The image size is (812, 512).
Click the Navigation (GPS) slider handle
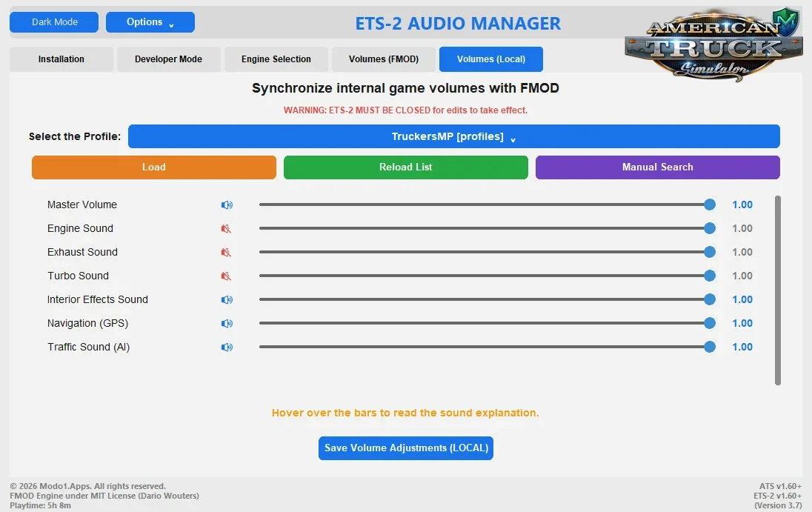pyautogui.click(x=710, y=323)
